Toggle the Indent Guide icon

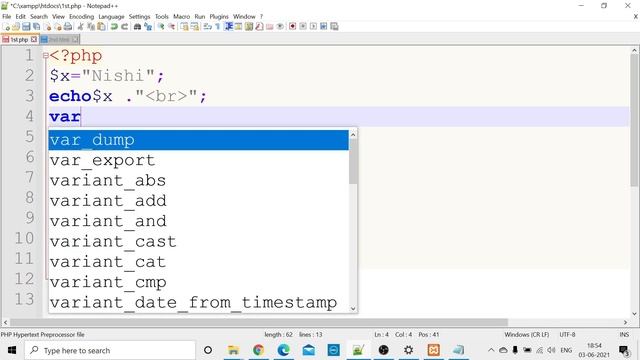click(x=229, y=27)
